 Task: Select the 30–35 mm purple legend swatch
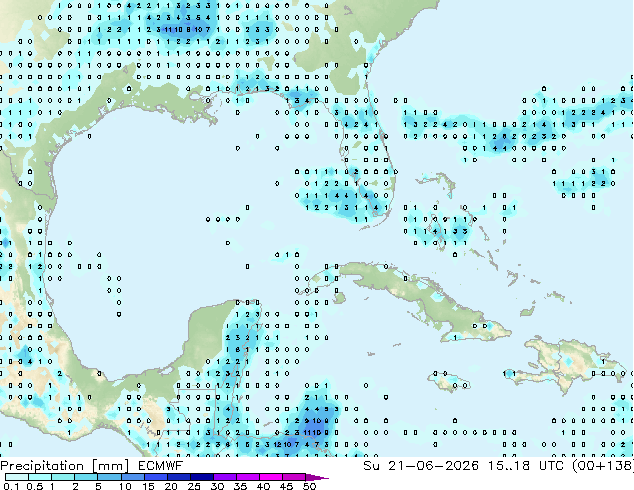pyautogui.click(x=224, y=477)
